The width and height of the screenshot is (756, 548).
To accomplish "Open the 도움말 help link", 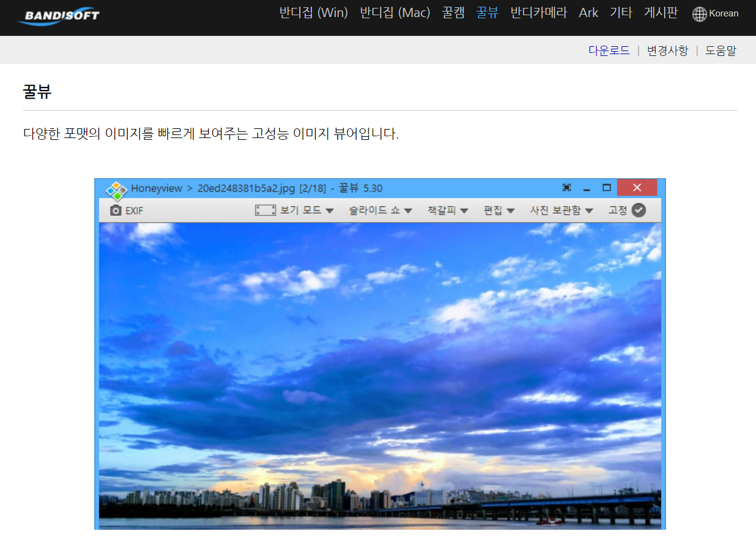I will (721, 50).
